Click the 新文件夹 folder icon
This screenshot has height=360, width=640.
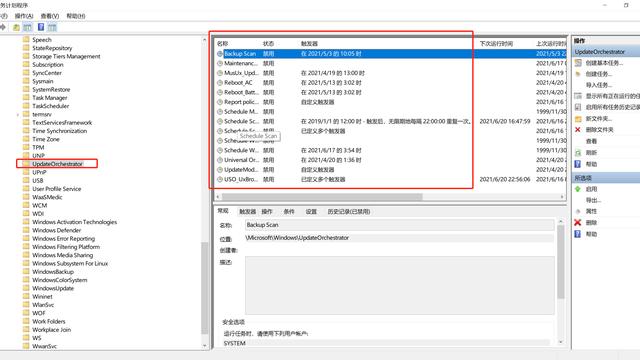coord(578,118)
